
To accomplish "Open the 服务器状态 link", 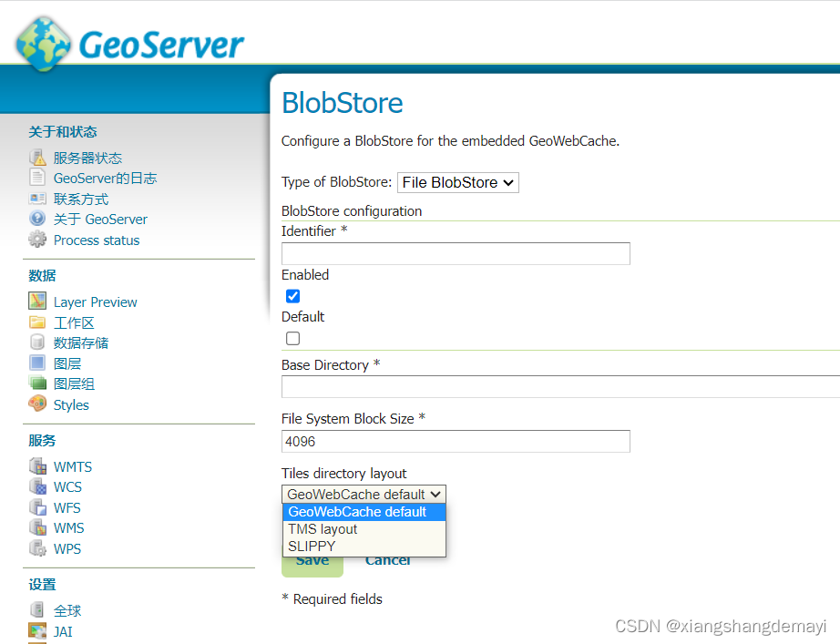I will (87, 158).
